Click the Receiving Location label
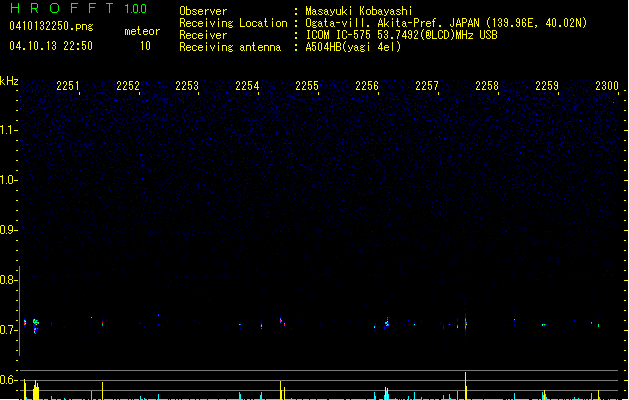 (233, 23)
